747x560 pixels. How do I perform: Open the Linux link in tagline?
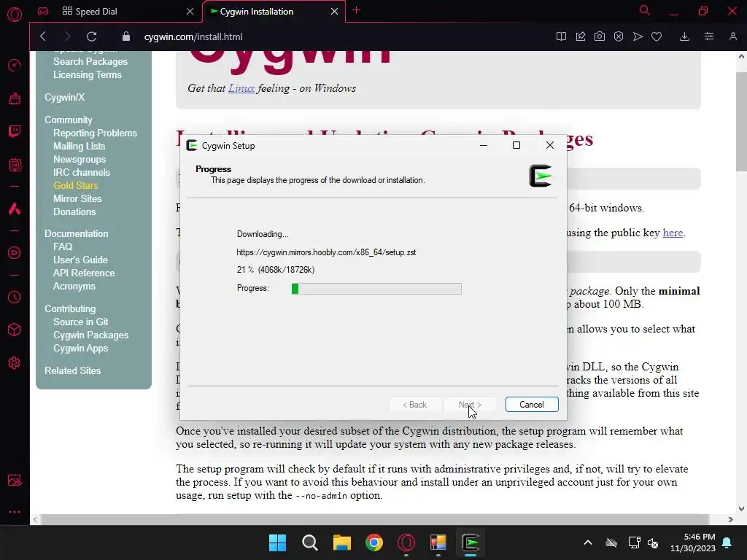241,88
